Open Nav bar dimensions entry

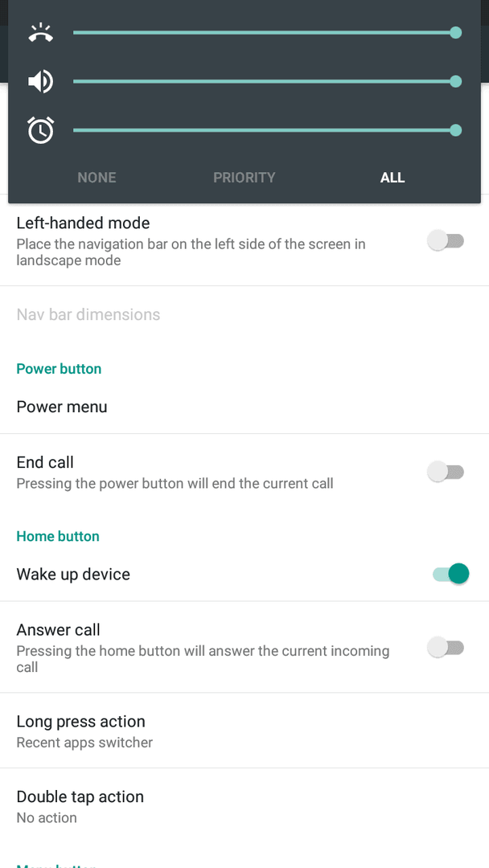coord(244,314)
